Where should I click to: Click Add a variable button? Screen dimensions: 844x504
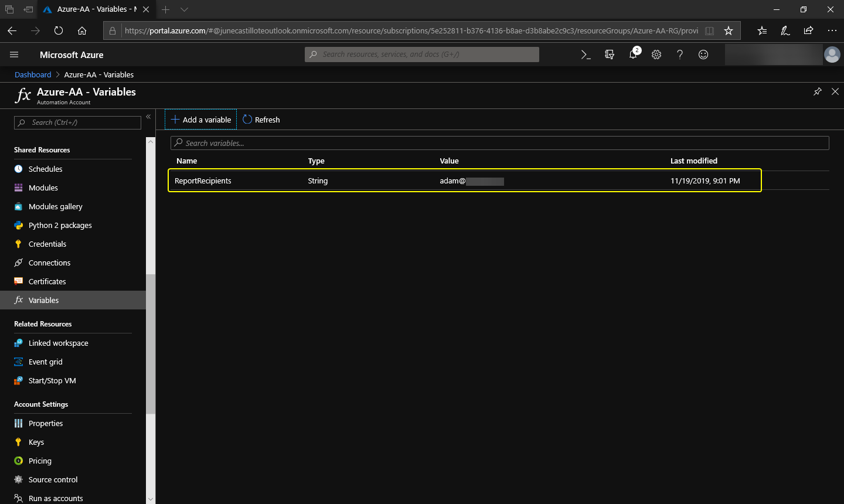coord(201,120)
